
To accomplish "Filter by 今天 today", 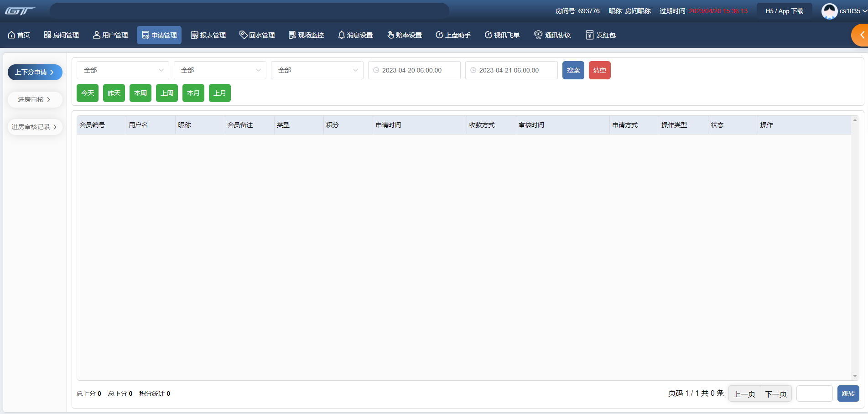I will click(x=88, y=93).
